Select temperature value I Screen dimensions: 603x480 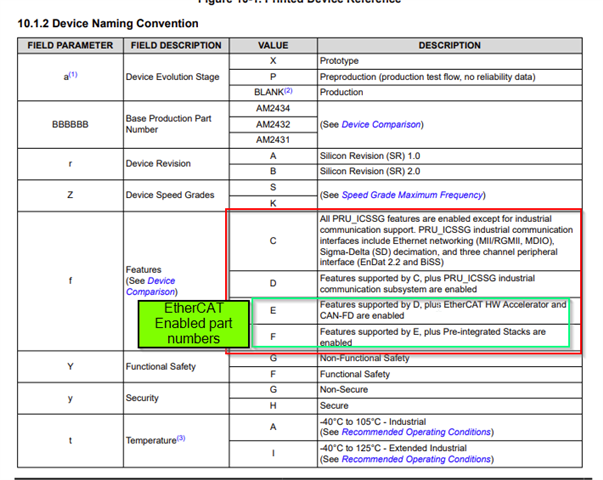click(273, 453)
